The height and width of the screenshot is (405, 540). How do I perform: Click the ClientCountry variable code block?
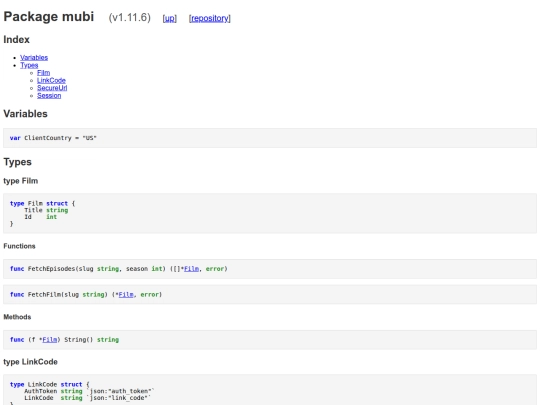[270, 138]
